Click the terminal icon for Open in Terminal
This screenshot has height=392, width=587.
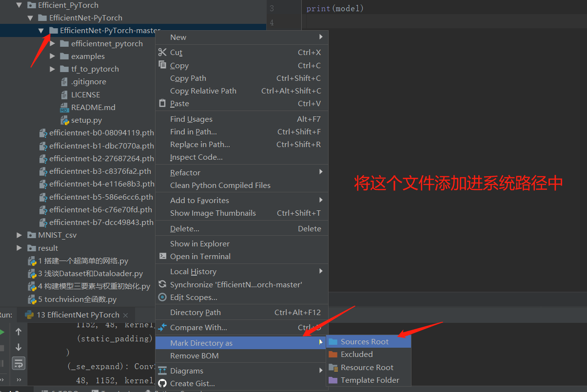tap(162, 257)
